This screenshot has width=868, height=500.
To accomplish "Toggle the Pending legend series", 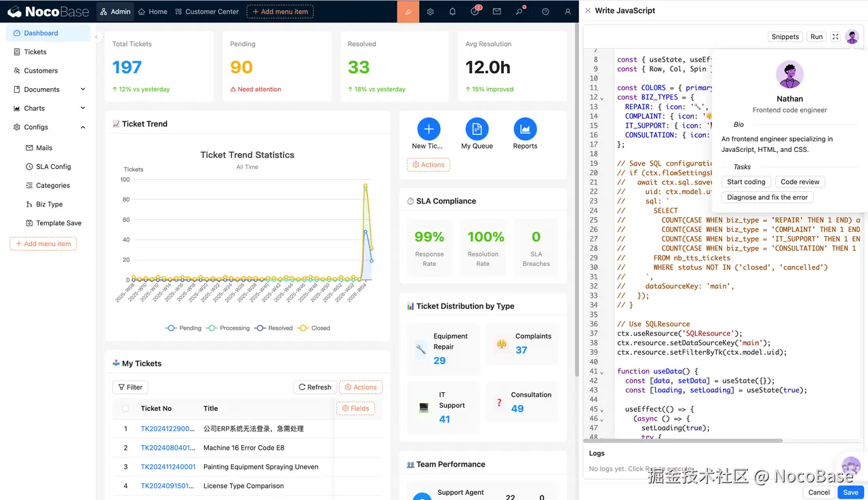I will pos(184,328).
